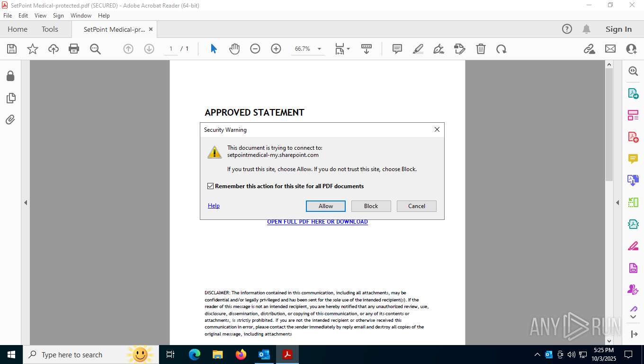644x364 pixels.
Task: Open the Help link in the dialog
Action: coord(214,206)
